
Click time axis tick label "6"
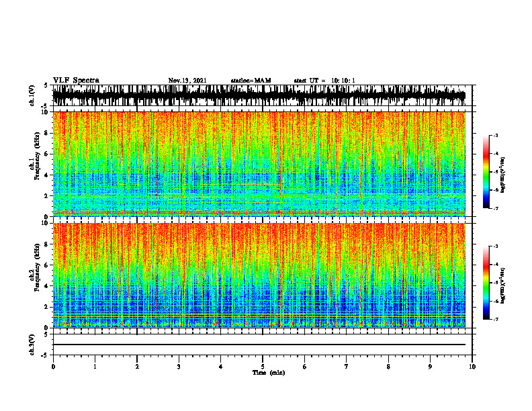(x=305, y=367)
